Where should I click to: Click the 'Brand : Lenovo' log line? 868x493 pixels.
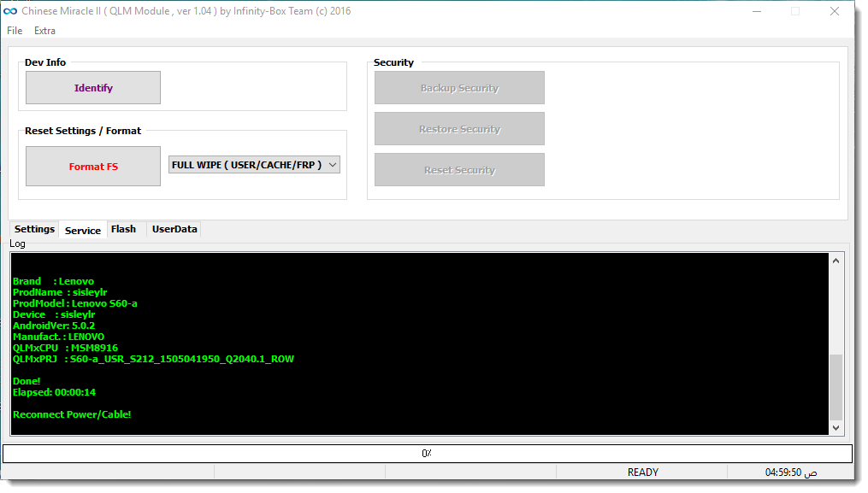53,281
